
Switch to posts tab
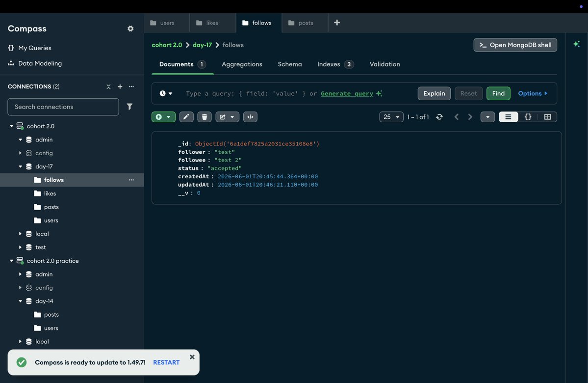pos(305,23)
